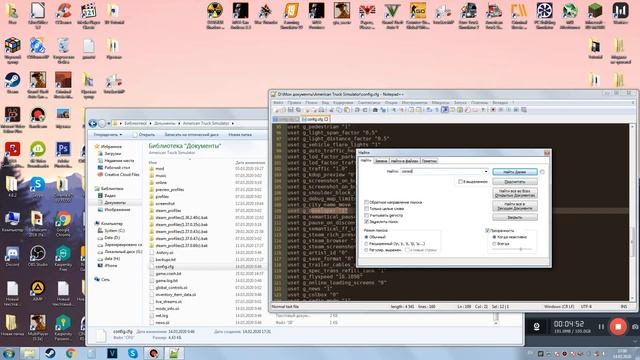Open Explorer's recent locations dropdown arrow
Image resolution: width=640 pixels, height=360 pixels.
pyautogui.click(x=108, y=123)
